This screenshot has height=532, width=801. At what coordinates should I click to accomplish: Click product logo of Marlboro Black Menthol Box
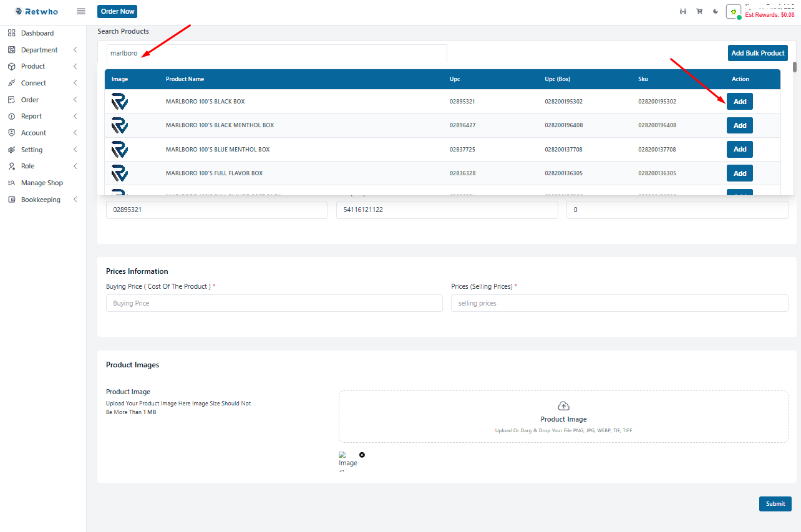click(x=120, y=125)
